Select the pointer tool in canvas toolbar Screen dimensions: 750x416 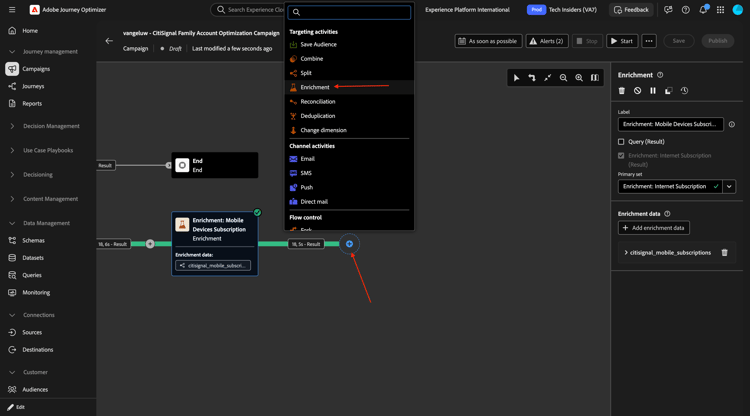tap(516, 78)
